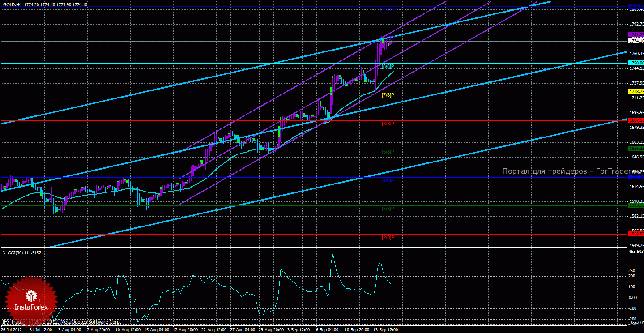Click the red 1687.50 price tag
This screenshot has width=644, height=333.
(x=636, y=120)
